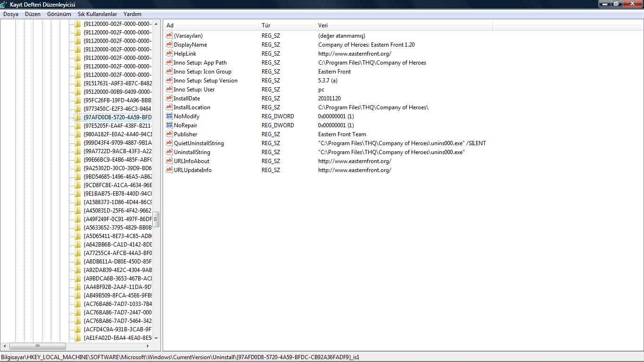
Task: Click the DWORD icon beside NoModify
Action: pyautogui.click(x=169, y=116)
